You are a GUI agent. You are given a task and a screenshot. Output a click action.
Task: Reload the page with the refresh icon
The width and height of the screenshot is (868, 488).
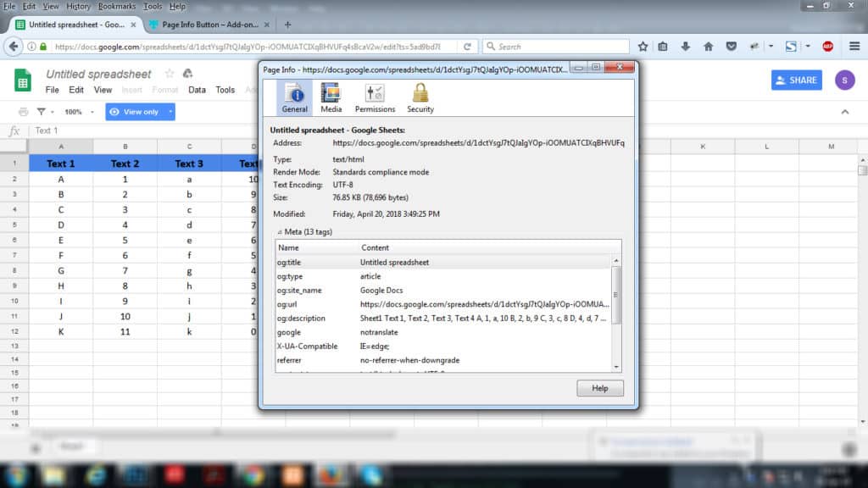pos(467,47)
